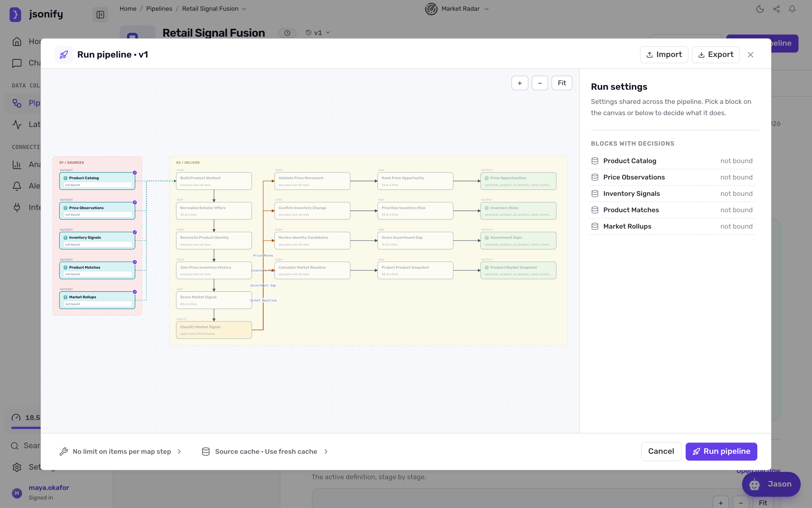This screenshot has height=508, width=812.
Task: Open notifications bell icon
Action: (792, 9)
